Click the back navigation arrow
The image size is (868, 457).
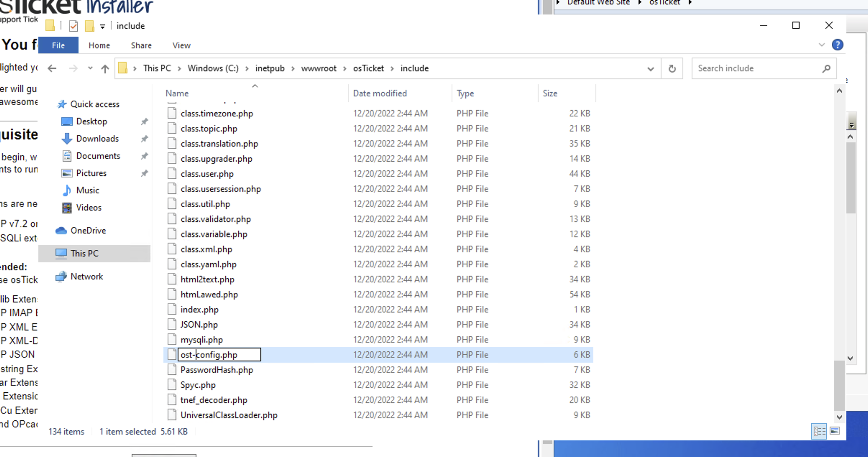tap(52, 68)
